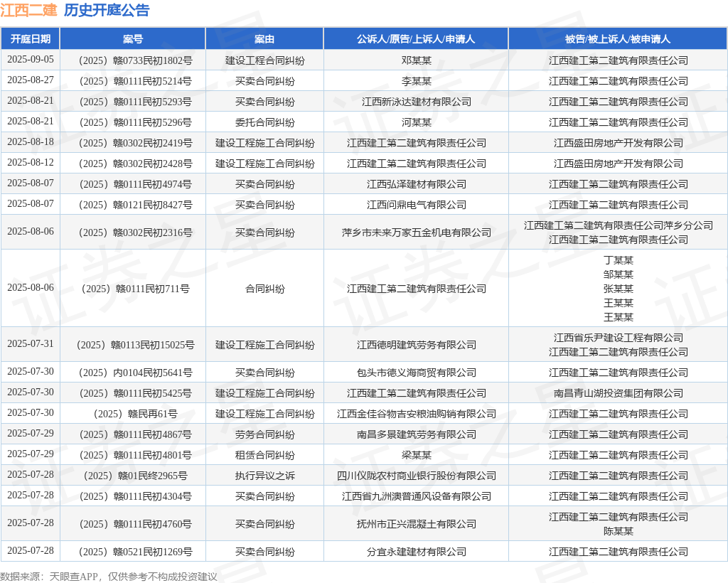Click case number 赣0302民初2428号
Image resolution: width=728 pixels, height=583 pixels.
(136, 164)
